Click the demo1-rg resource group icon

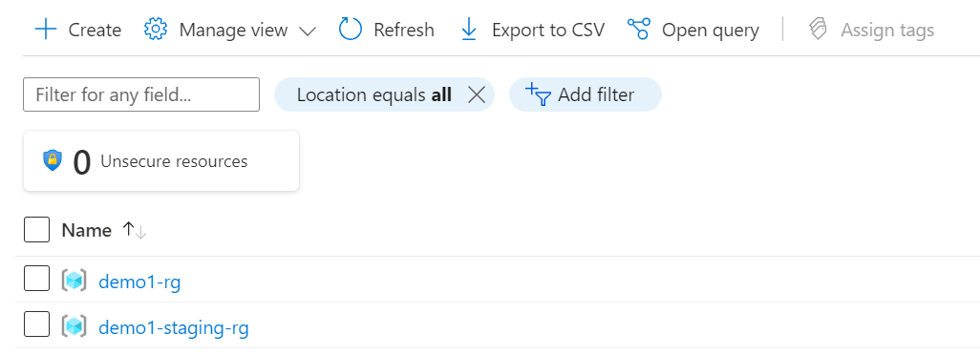pos(74,282)
